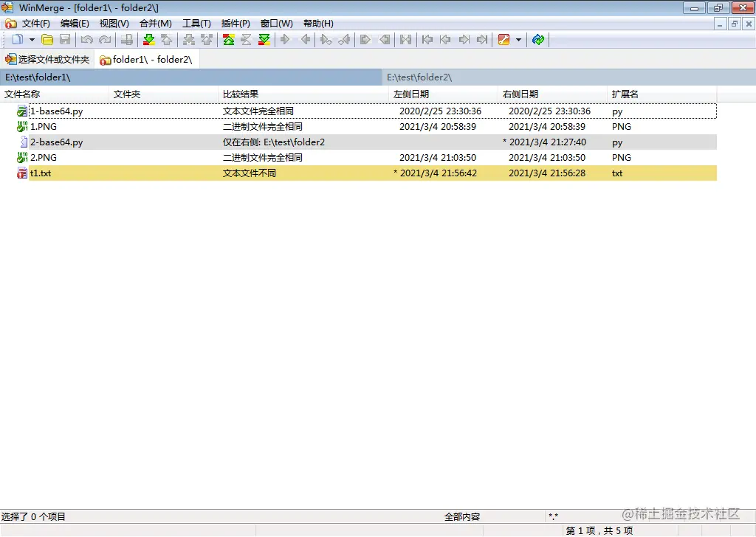The width and height of the screenshot is (756, 537).
Task: Open the 帮助(H) menu
Action: [x=318, y=24]
